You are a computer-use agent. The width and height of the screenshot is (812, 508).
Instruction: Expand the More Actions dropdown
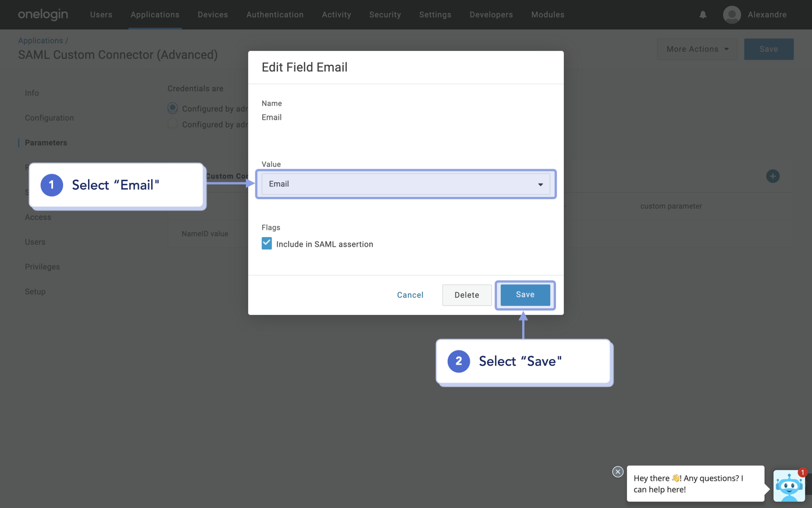(697, 49)
